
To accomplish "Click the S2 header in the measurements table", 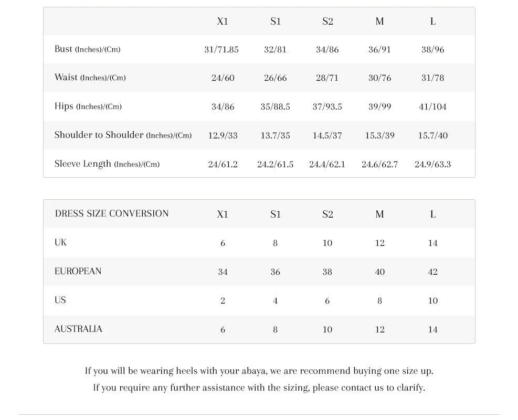I will pos(327,21).
